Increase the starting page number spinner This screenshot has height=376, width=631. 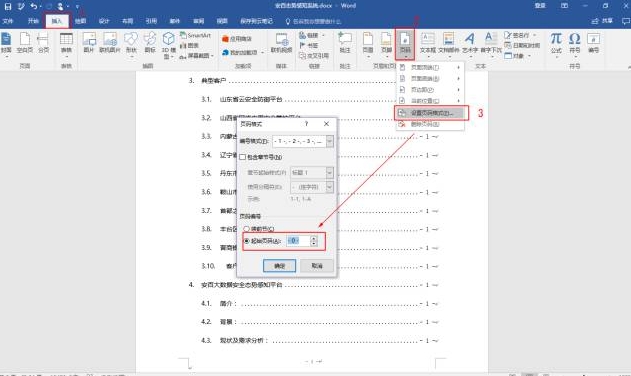coord(314,238)
